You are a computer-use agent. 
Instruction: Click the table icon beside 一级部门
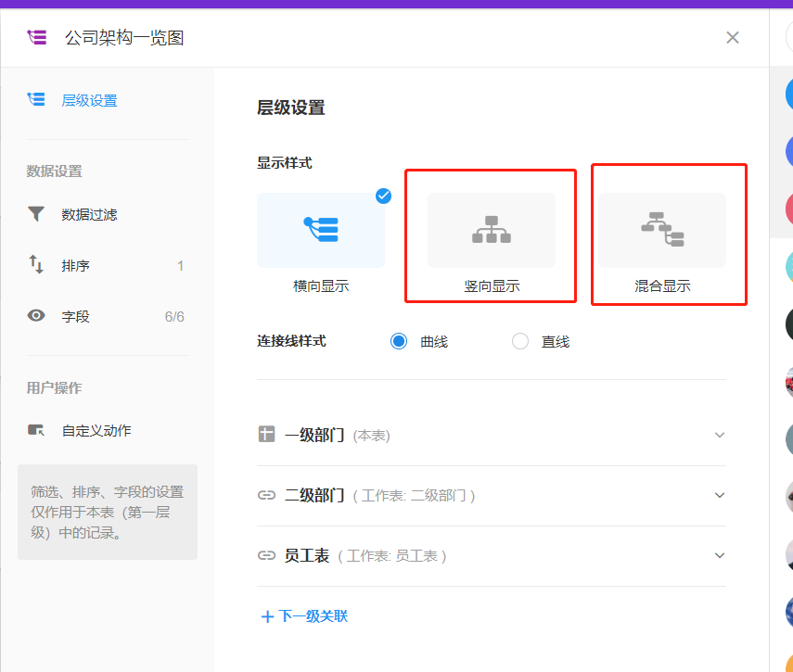[x=266, y=434]
